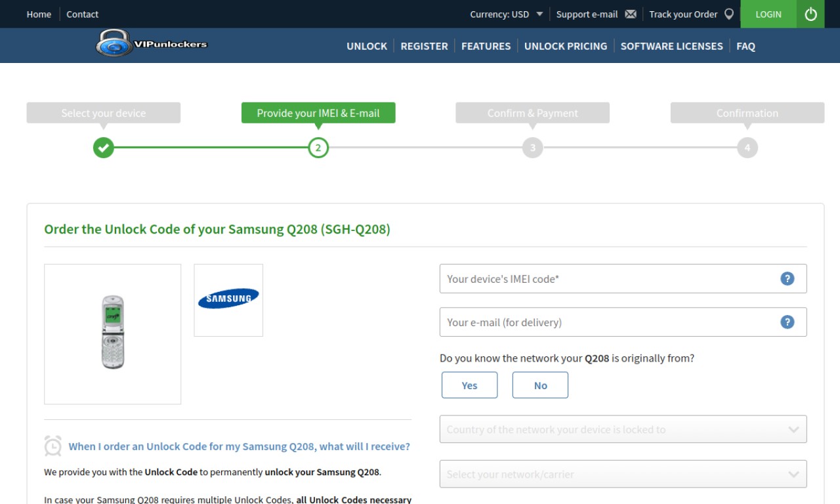Open the Currency: USD dropdown
Screen dimensions: 840x504
click(506, 14)
